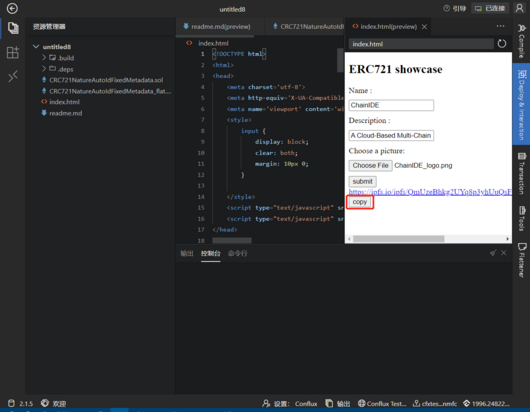Click the editor horizontal scrollbar
Screen dimensions: 530x412
click(x=232, y=240)
